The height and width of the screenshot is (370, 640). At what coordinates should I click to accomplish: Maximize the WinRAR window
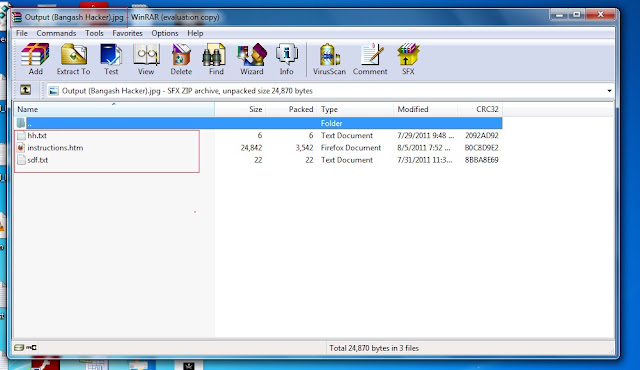(x=577, y=15)
